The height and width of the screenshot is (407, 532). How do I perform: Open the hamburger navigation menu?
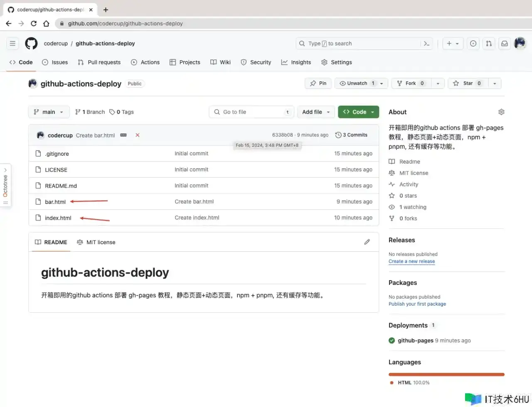tap(12, 44)
